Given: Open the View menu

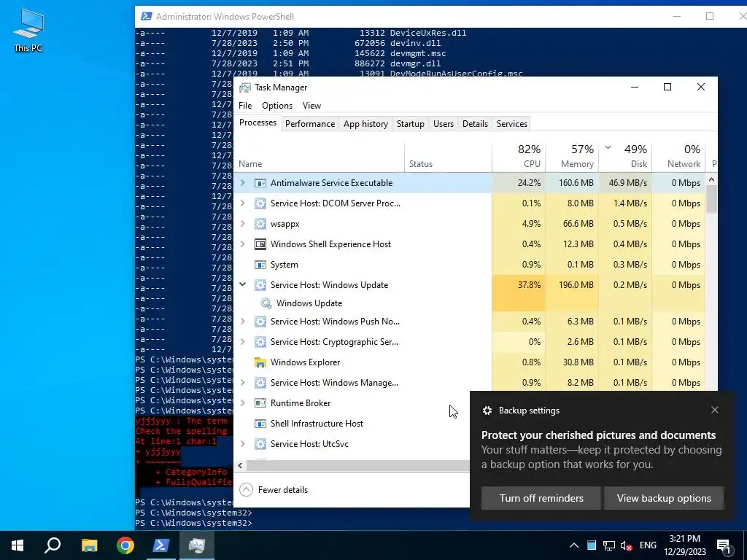Looking at the screenshot, I should click(311, 106).
